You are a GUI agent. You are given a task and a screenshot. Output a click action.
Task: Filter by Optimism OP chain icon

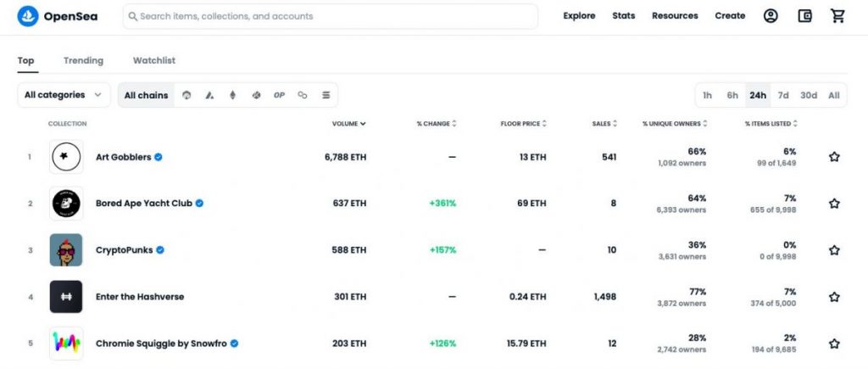coord(279,95)
